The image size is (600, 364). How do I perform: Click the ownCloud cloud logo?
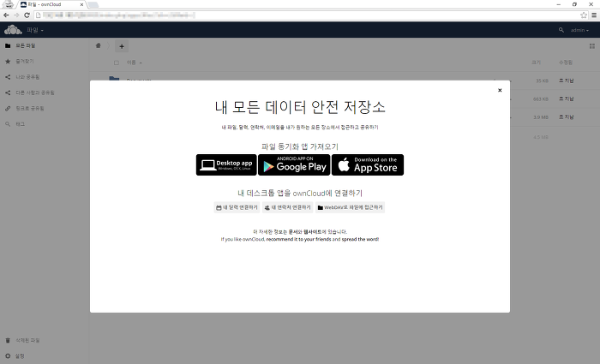coord(13,29)
